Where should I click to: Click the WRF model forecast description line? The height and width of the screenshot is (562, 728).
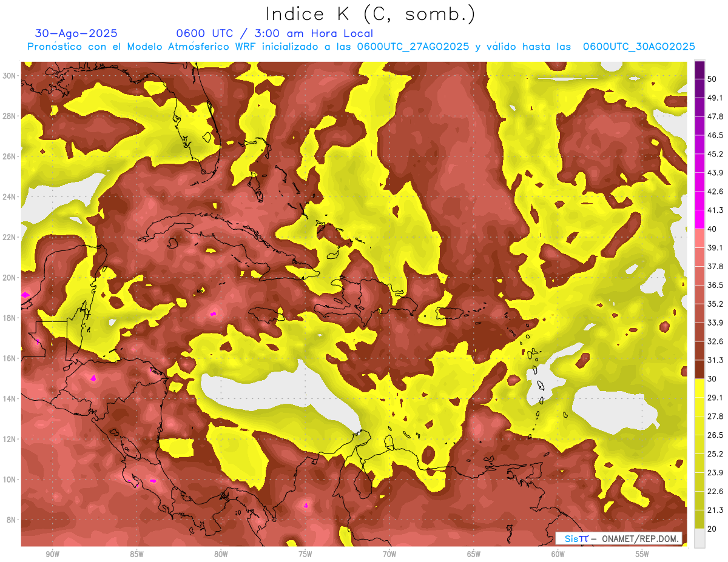(361, 47)
